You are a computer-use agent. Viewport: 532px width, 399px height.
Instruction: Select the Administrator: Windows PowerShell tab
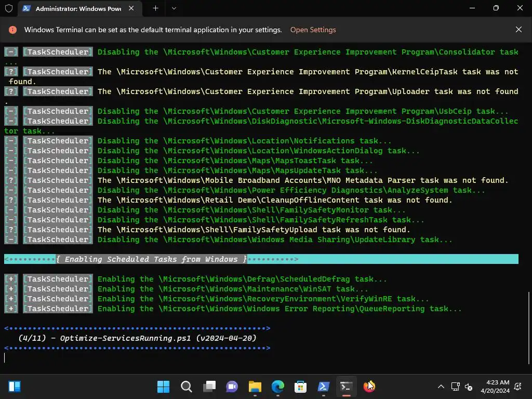tap(79, 8)
